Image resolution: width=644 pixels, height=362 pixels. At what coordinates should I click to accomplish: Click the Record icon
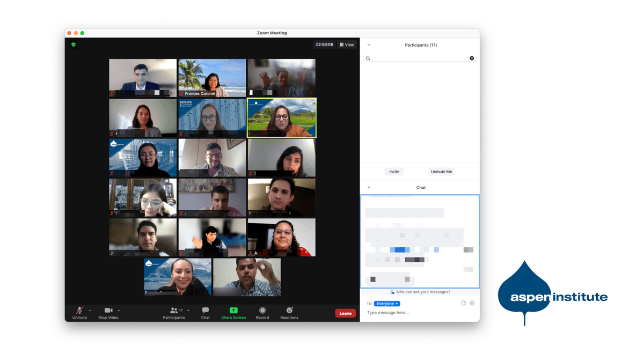(x=262, y=311)
